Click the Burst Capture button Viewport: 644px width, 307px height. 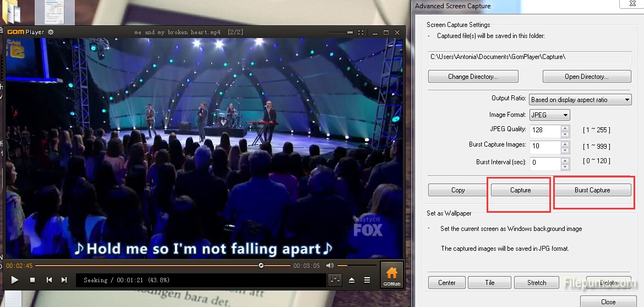(592, 190)
